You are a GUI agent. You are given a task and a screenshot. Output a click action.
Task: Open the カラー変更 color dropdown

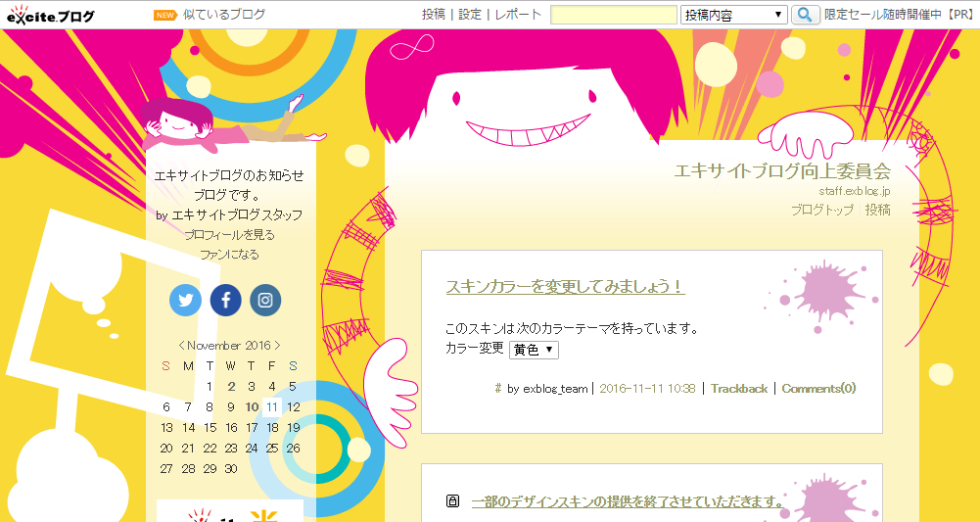535,350
